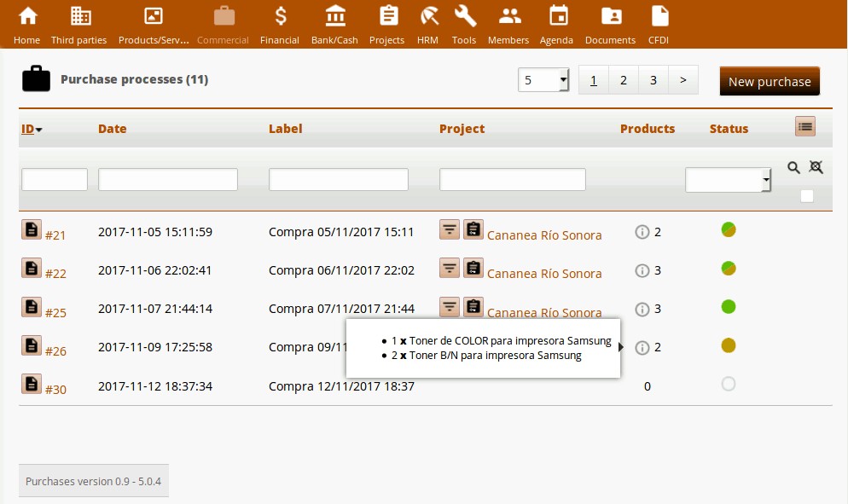Click the filter icon for purchase #22
The height and width of the screenshot is (504, 848).
click(x=450, y=268)
